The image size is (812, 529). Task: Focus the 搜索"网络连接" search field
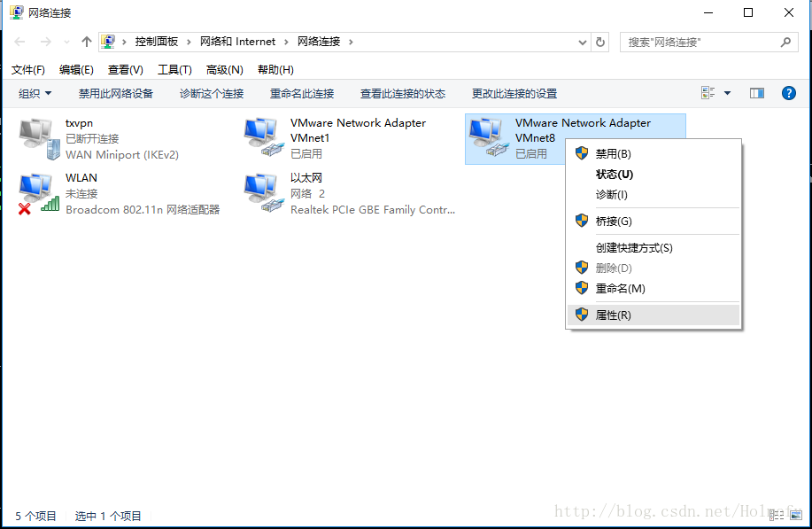708,42
